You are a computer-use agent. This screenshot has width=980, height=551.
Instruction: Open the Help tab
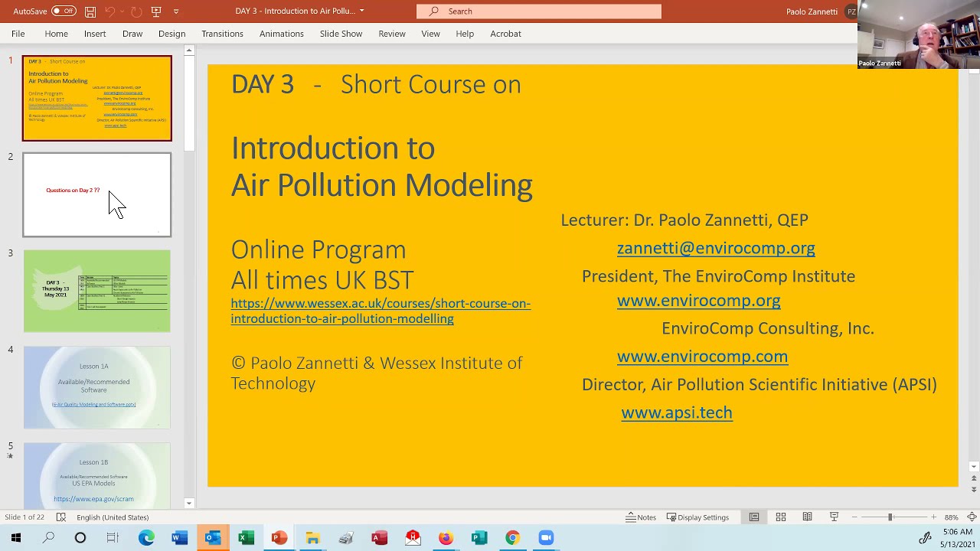click(465, 34)
